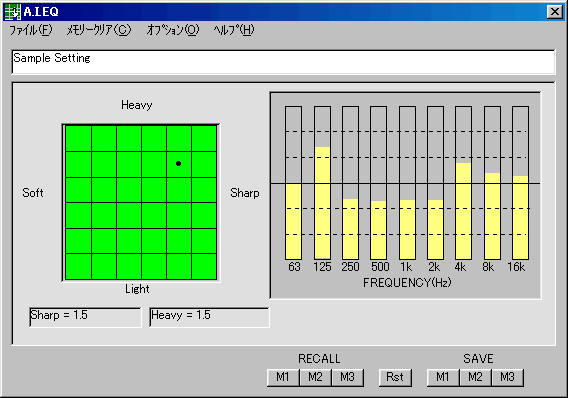Image resolution: width=568 pixels, height=398 pixels.
Task: Click the Rst reset button
Action: tap(395, 377)
